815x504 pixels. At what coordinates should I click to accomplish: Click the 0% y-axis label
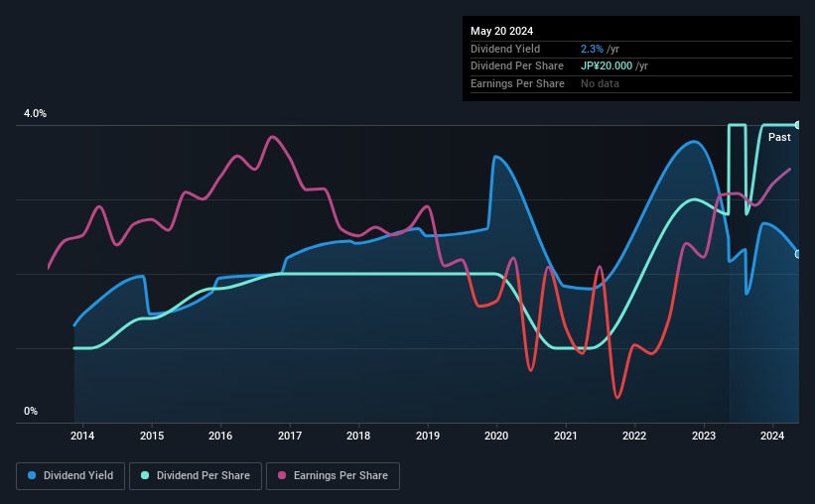click(x=31, y=411)
